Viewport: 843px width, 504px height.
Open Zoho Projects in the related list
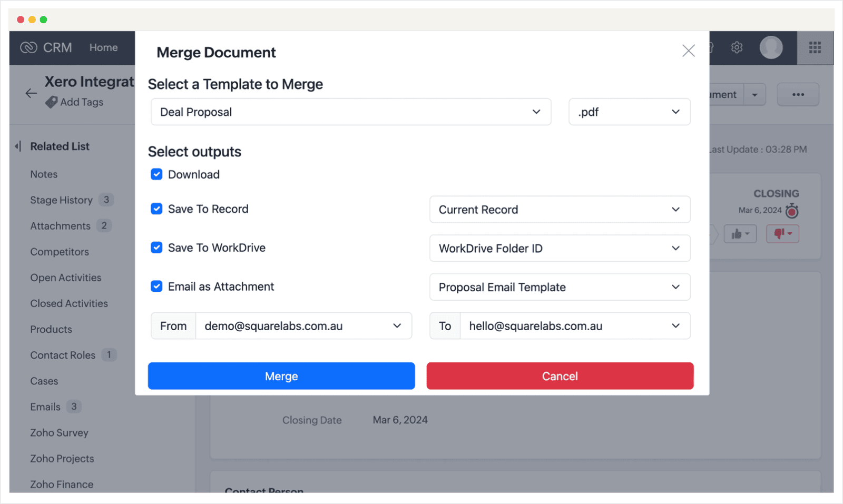[62, 459]
